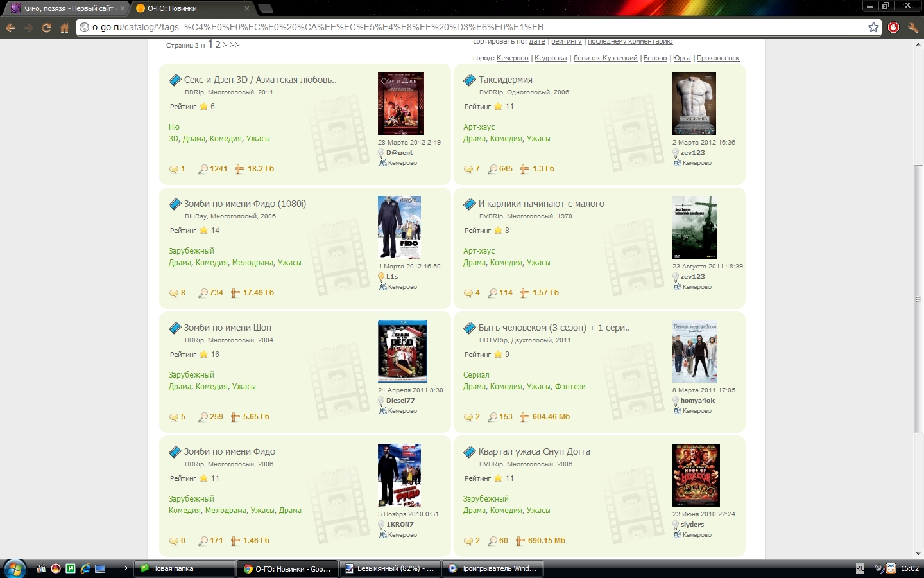Filter by city Белово
924x578 pixels.
pyautogui.click(x=655, y=58)
